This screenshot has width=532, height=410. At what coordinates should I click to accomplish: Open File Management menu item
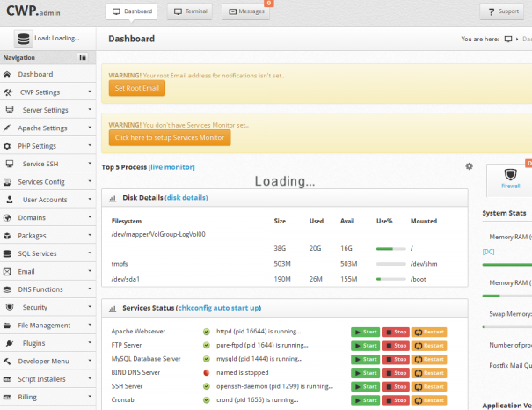point(47,326)
